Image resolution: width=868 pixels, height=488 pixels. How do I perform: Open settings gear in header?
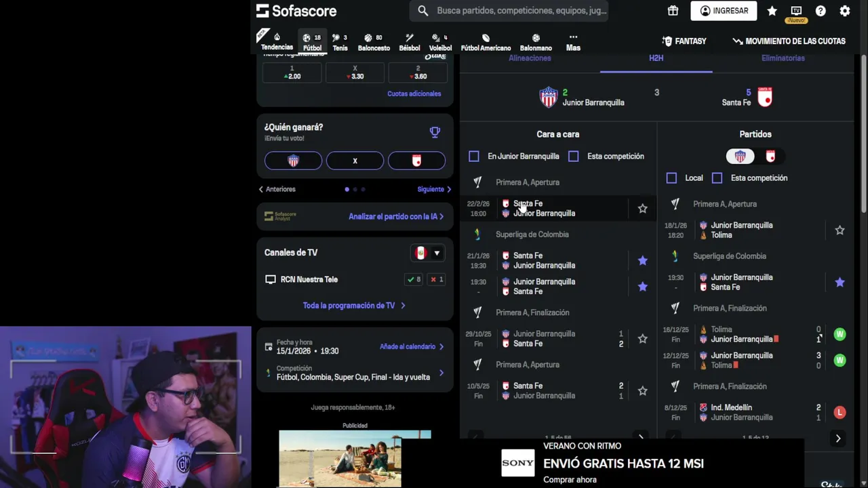[x=845, y=11]
